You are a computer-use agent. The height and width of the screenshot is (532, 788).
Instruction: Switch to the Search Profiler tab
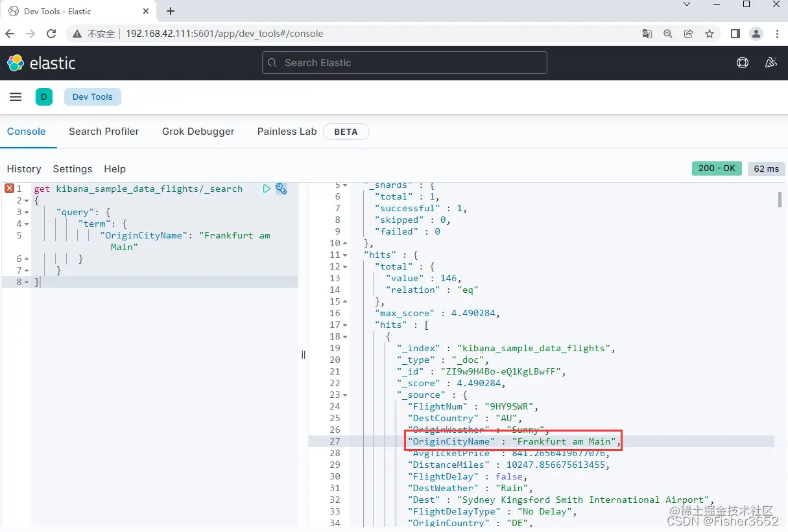click(104, 132)
